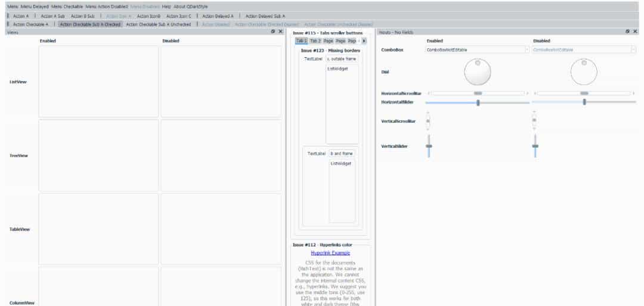644x306 pixels.
Task: Click enabled vertical scrollbar up arrow
Action: pyautogui.click(x=428, y=113)
